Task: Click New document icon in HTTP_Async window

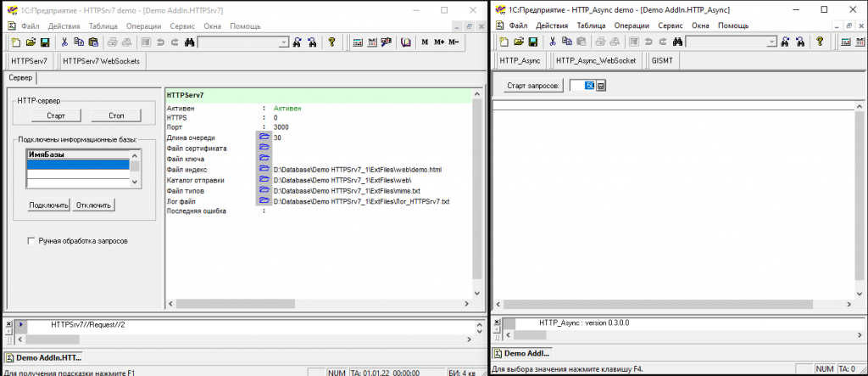Action: pos(504,42)
